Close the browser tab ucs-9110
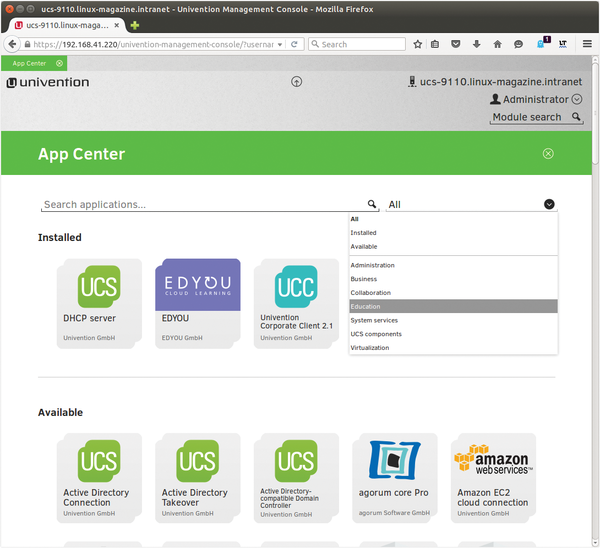This screenshot has width=600, height=548. point(117,25)
